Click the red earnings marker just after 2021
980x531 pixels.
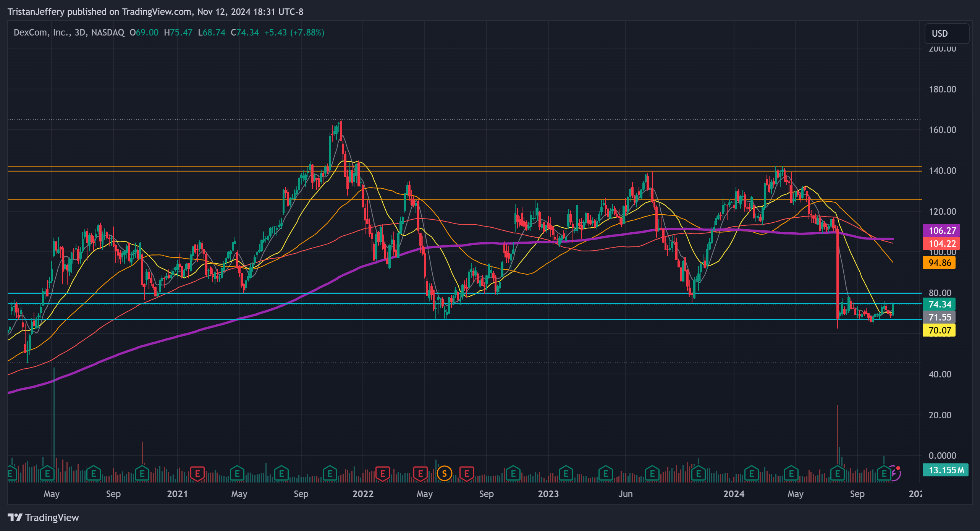(197, 474)
